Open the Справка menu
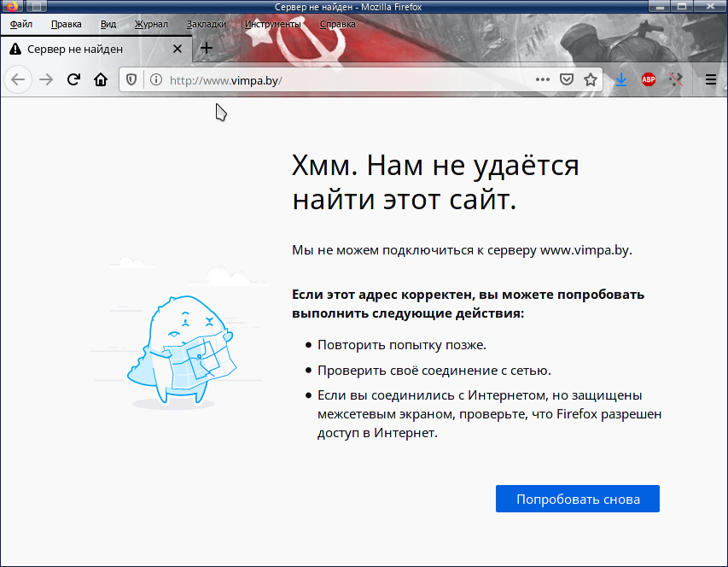This screenshot has width=728, height=567. pos(337,24)
